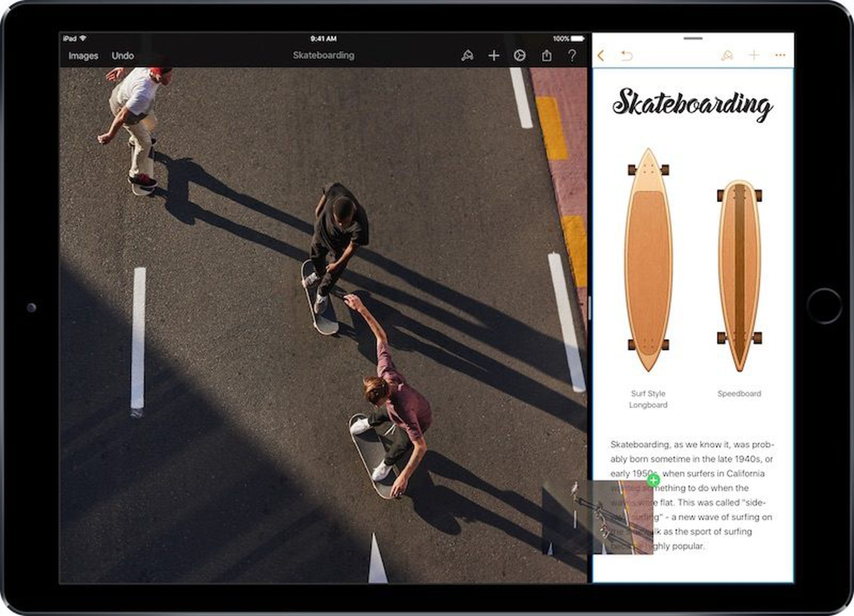Tap Undo in the Keynote toolbar

pos(123,55)
